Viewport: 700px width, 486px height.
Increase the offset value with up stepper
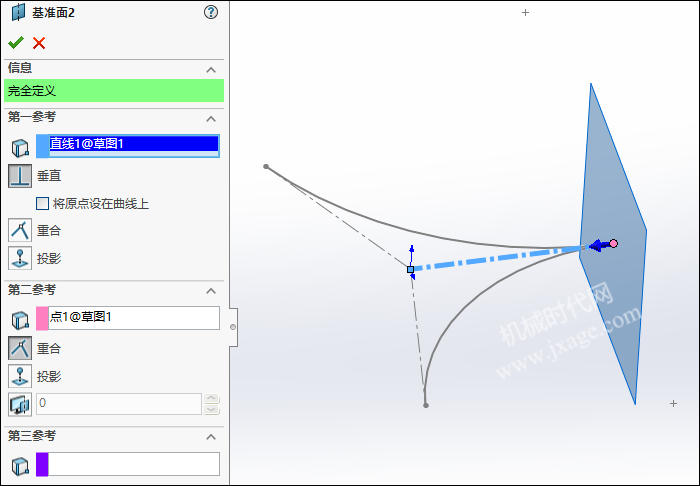[x=211, y=398]
